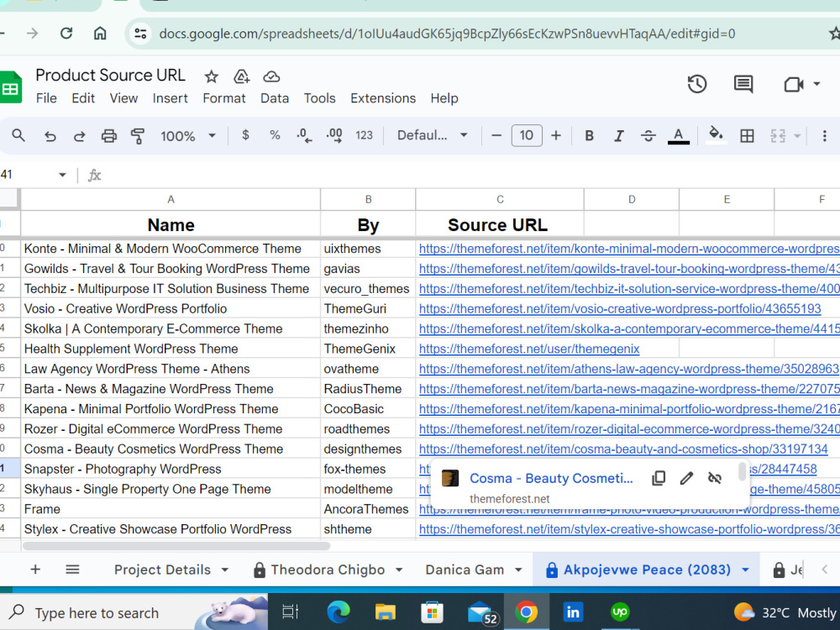Open the Format menu
The image size is (840, 630).
point(224,98)
